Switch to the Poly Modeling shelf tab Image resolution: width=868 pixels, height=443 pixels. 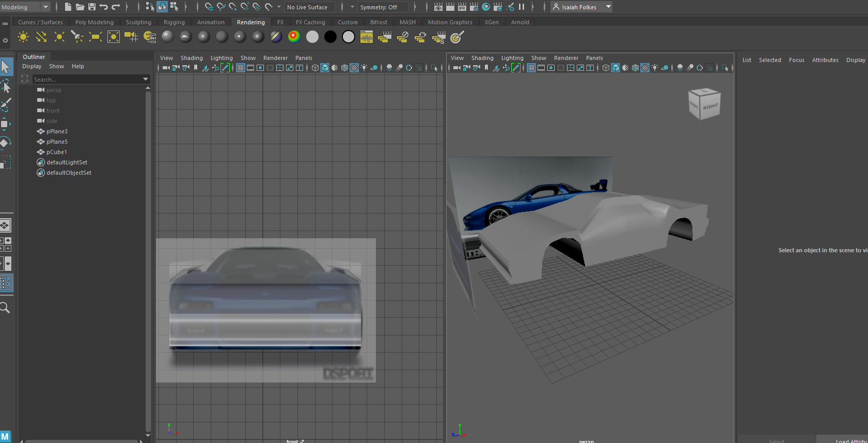(94, 22)
